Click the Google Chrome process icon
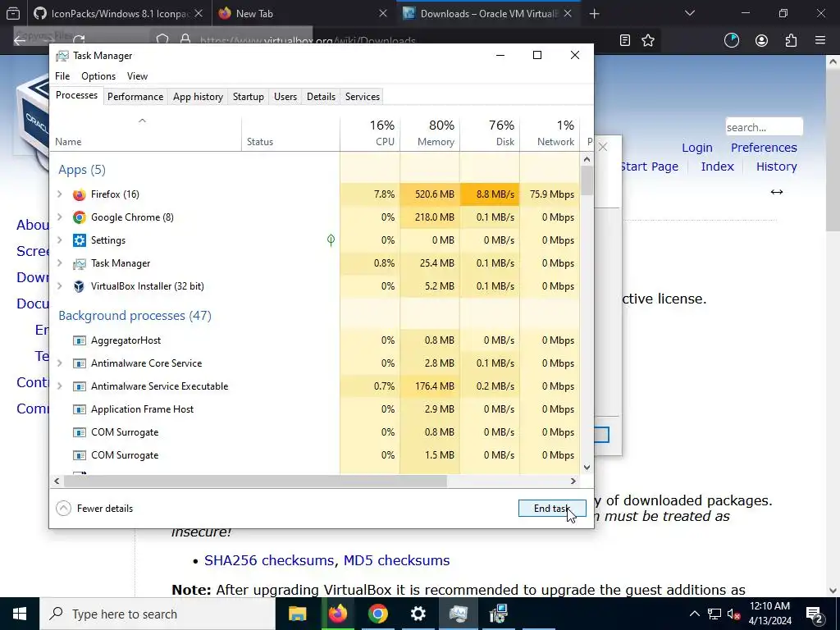The height and width of the screenshot is (630, 840). 80,217
